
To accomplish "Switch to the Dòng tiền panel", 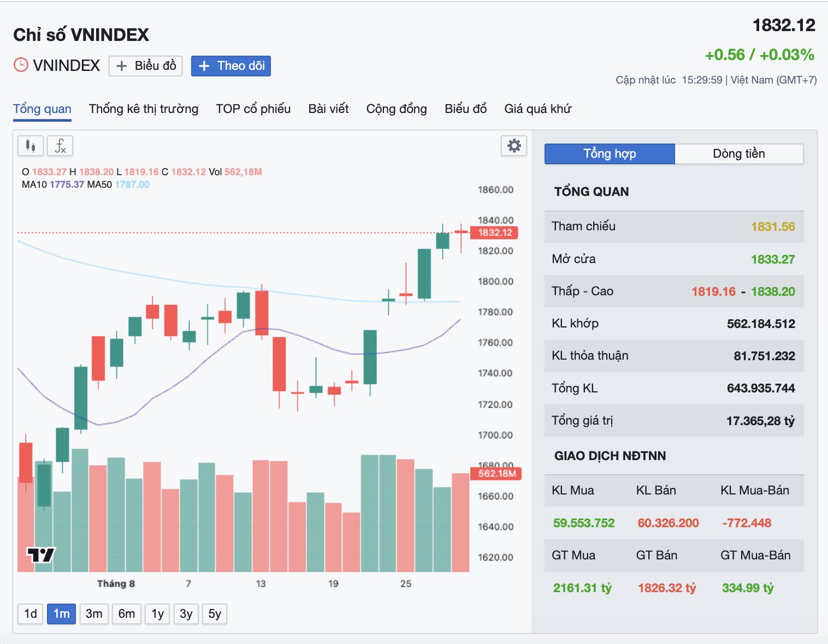I will [x=739, y=154].
